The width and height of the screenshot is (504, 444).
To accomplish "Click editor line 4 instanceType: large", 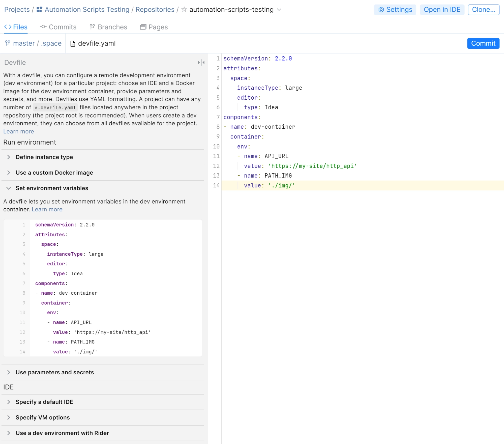I will tap(270, 88).
